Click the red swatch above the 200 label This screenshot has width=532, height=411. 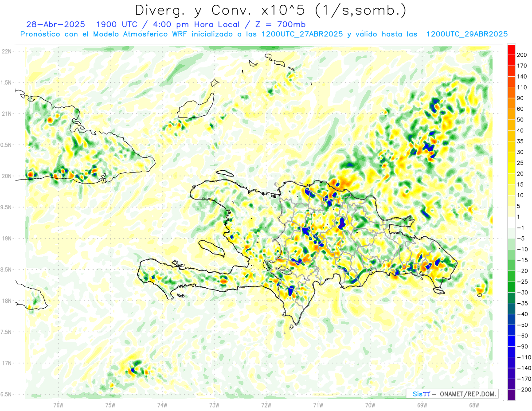pos(511,50)
